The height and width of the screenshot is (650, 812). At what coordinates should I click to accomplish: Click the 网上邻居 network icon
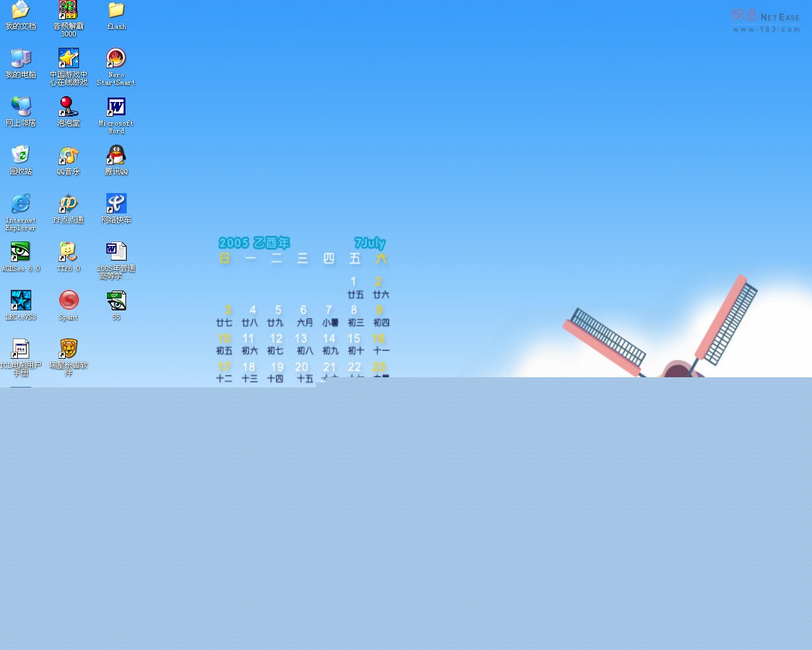coord(20,107)
